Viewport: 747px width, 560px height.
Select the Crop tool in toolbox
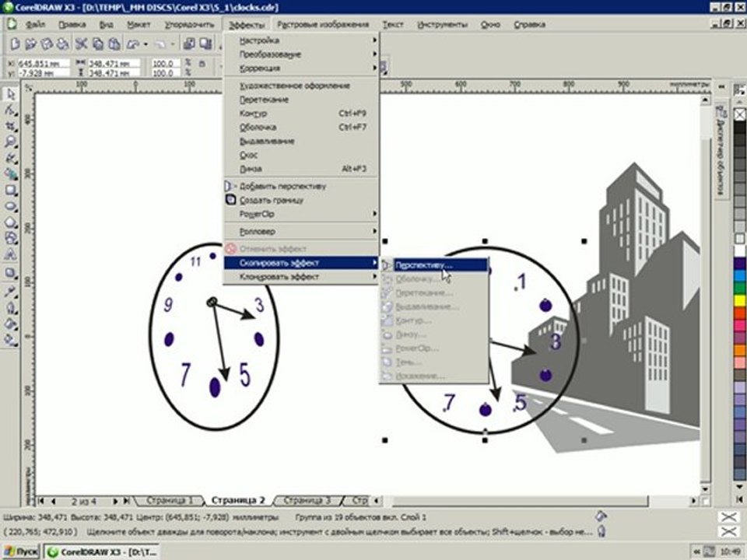click(x=10, y=126)
